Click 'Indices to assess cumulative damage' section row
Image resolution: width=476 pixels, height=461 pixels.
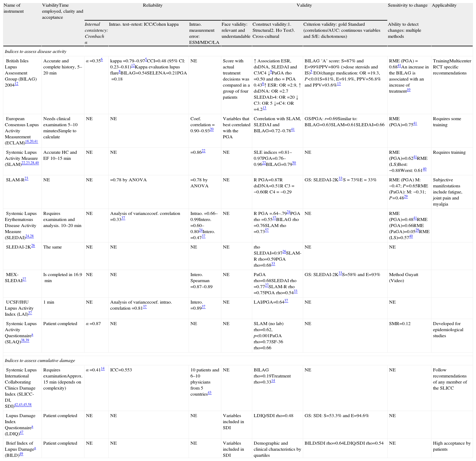(40, 361)
